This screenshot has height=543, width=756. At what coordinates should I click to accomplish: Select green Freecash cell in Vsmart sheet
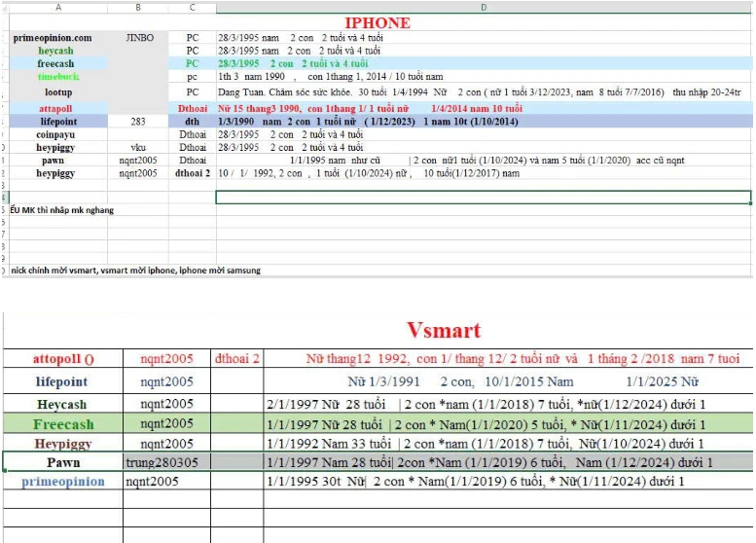pyautogui.click(x=63, y=424)
